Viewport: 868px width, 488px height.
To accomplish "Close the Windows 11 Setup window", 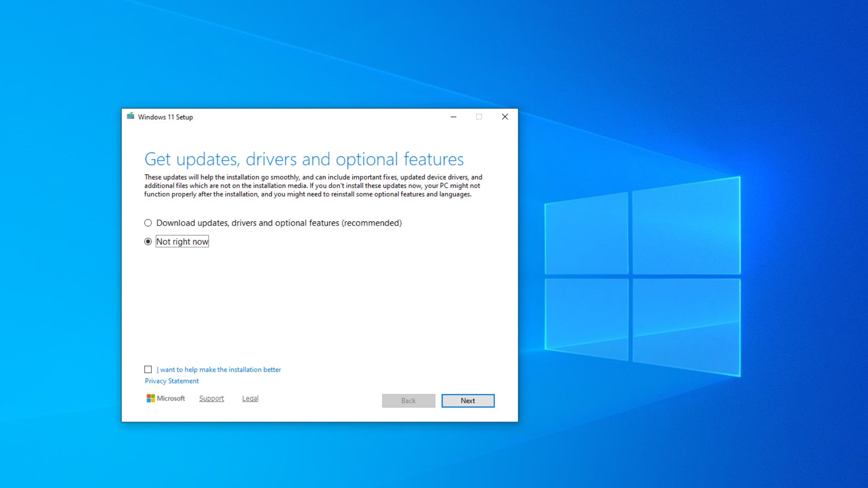I will point(505,117).
